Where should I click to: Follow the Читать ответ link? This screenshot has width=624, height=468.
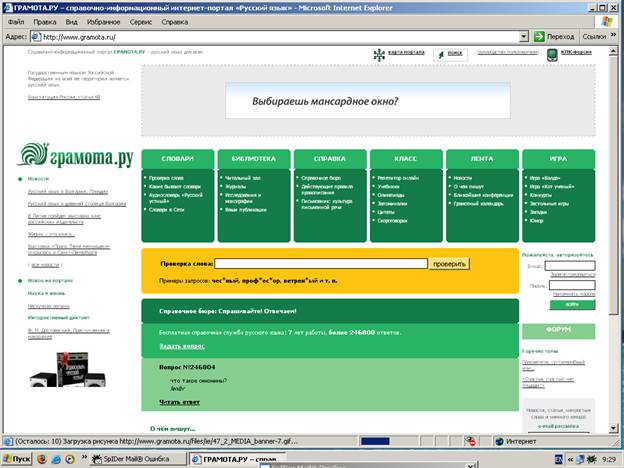click(x=179, y=402)
